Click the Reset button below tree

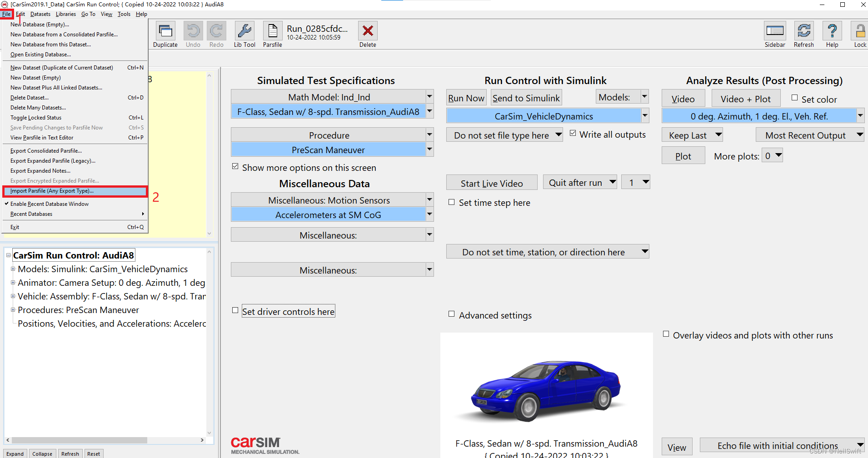point(94,453)
